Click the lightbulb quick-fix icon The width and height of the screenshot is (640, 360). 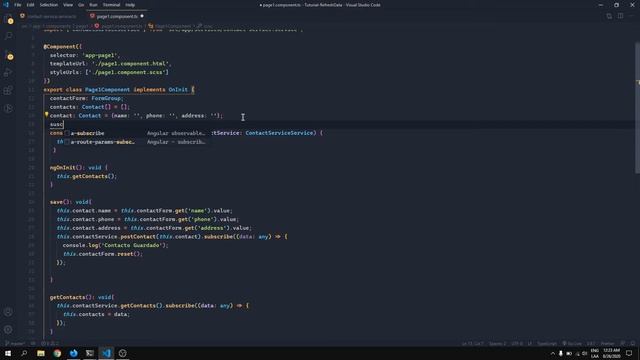pyautogui.click(x=47, y=115)
